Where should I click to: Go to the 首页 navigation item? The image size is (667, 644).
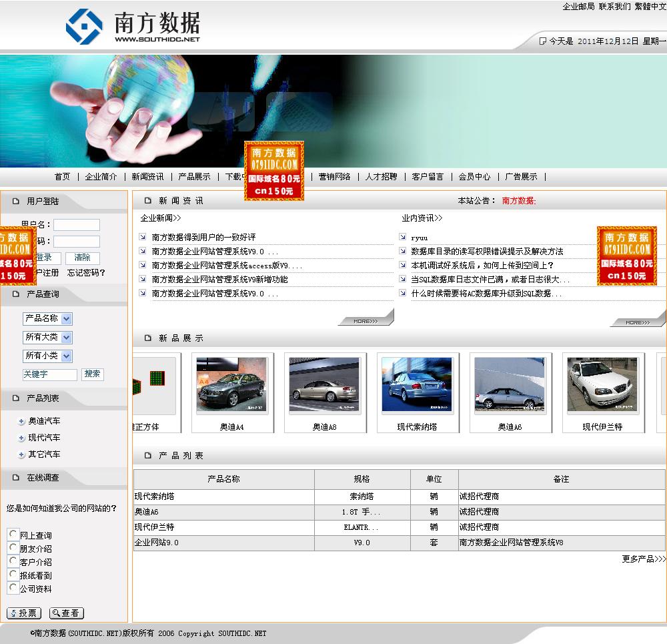click(63, 177)
